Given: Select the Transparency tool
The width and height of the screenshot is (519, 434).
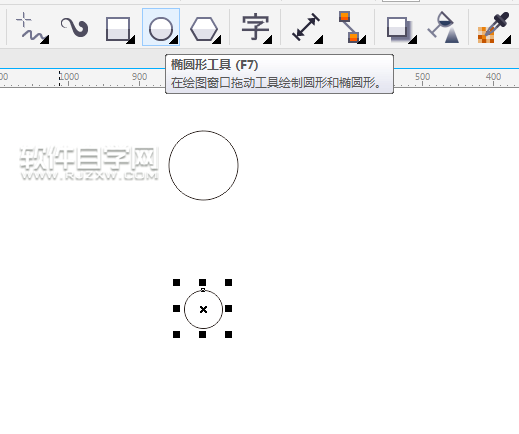Looking at the screenshot, I should point(443,27).
